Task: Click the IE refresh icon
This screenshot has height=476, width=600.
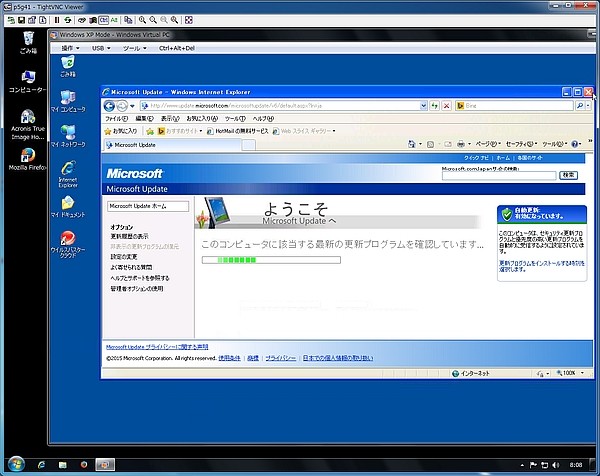Action: 434,106
